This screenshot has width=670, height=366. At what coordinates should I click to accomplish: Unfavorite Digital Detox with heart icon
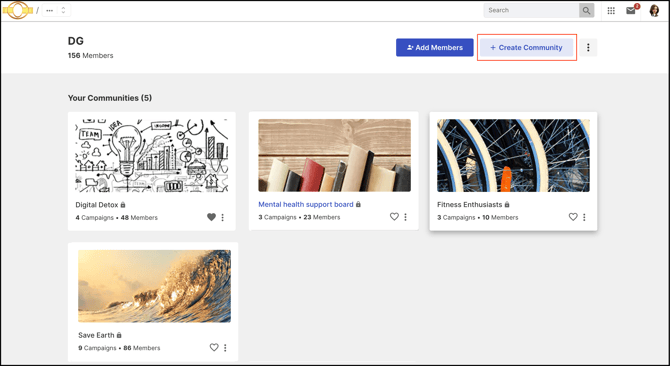(211, 217)
